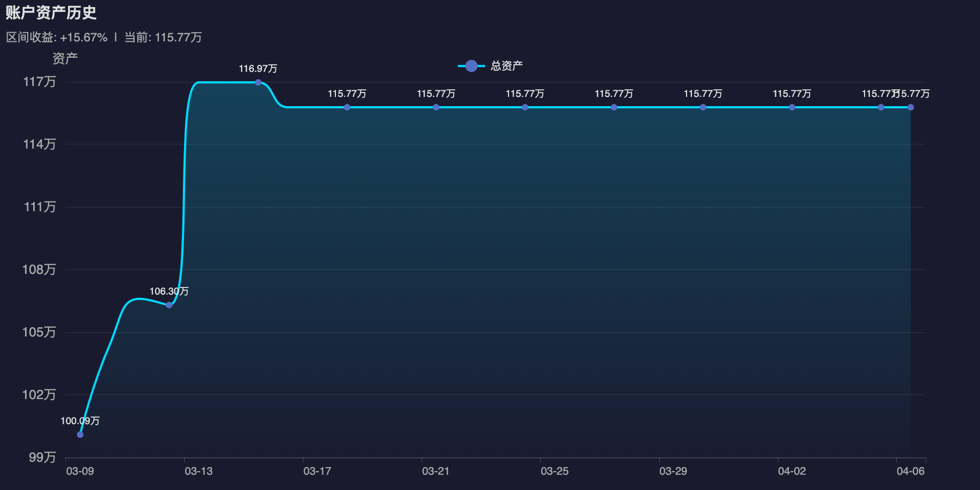Click the 117万 y-axis label
The width and height of the screenshot is (980, 490).
point(40,82)
